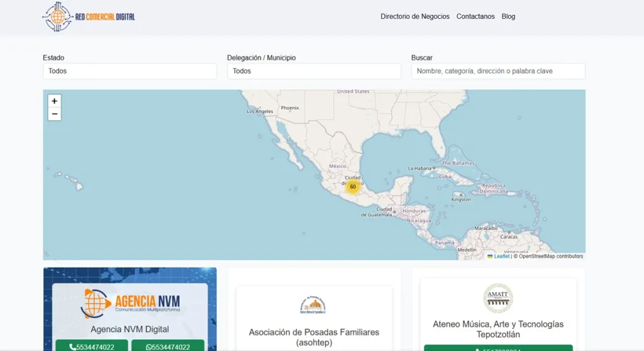Focus the Buscar search input field
The width and height of the screenshot is (644, 351).
[x=498, y=71]
